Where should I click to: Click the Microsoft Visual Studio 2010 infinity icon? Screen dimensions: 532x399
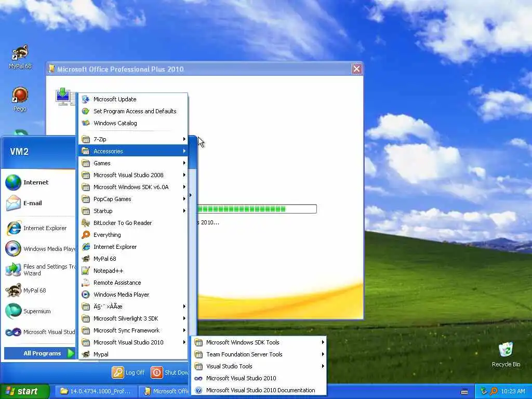coord(198,378)
